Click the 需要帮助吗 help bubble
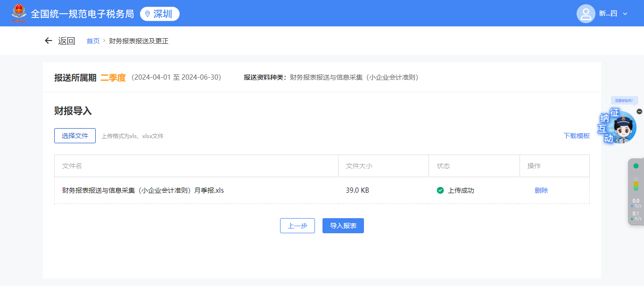This screenshot has width=644, height=286. pyautogui.click(x=624, y=100)
